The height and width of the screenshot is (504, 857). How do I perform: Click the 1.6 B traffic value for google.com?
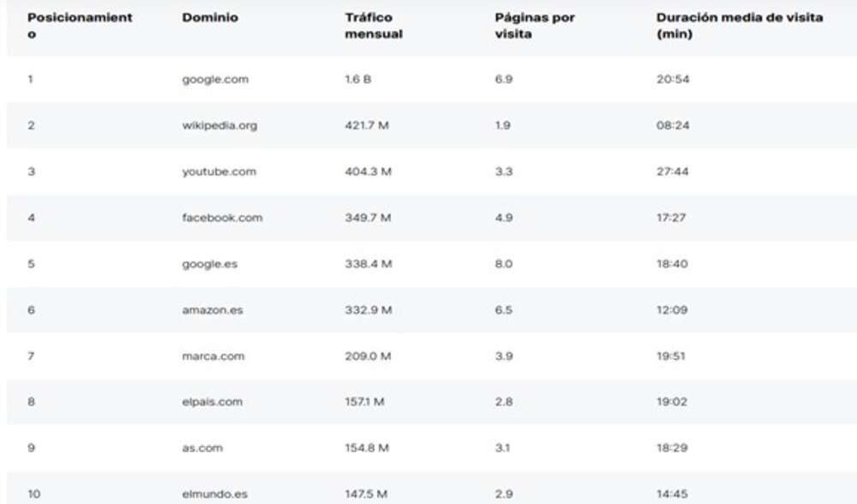click(x=358, y=79)
